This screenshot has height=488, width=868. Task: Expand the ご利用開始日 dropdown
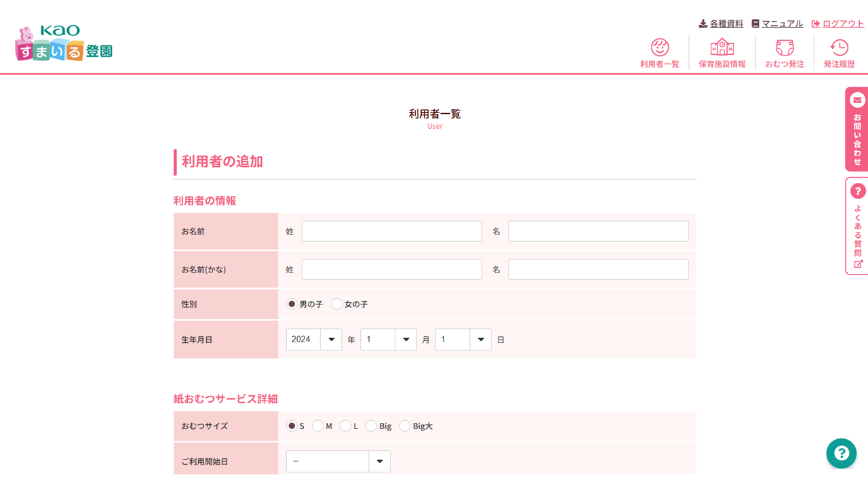(x=338, y=462)
